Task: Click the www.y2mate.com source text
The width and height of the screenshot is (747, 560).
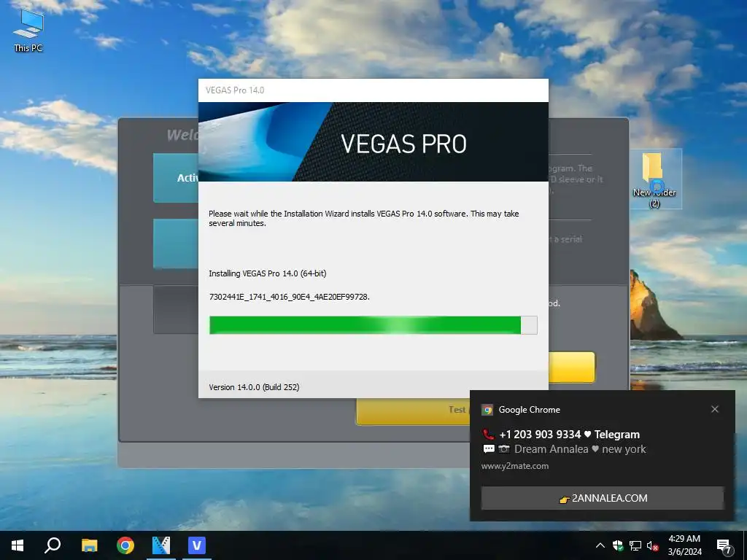Action: [x=515, y=466]
